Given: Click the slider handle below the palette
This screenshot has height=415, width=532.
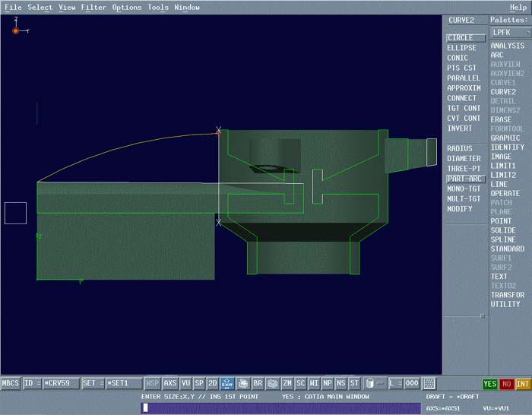Looking at the screenshot, I should coord(482,315).
